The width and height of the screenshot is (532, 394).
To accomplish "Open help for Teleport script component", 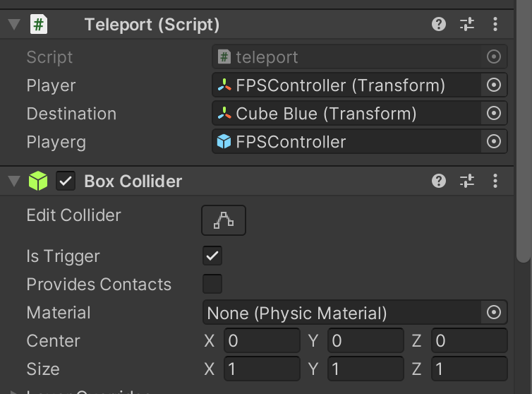I will click(439, 25).
